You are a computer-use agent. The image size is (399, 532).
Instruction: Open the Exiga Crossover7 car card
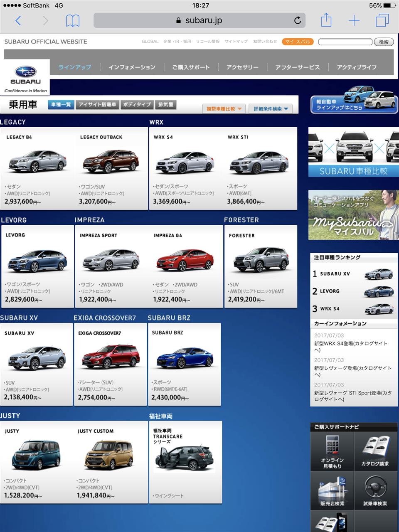click(110, 365)
